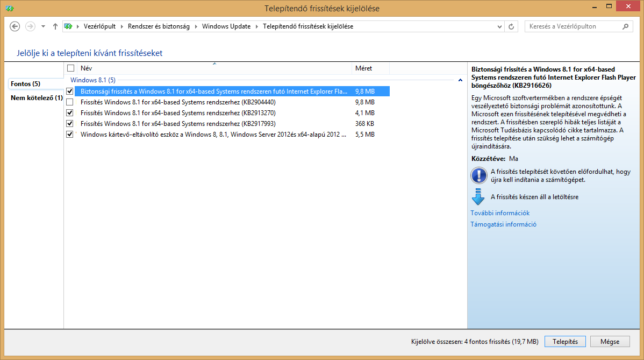Close the window with the red X
The height and width of the screenshot is (360, 644).
(x=628, y=6)
